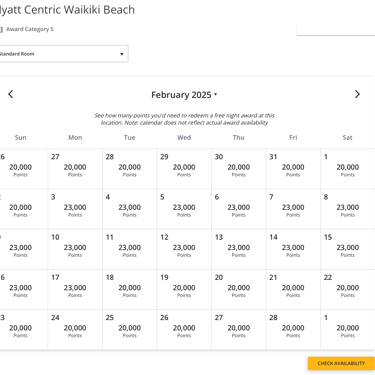This screenshot has width=375, height=375.
Task: Select February 20 Thursday cell
Action: click(239, 289)
